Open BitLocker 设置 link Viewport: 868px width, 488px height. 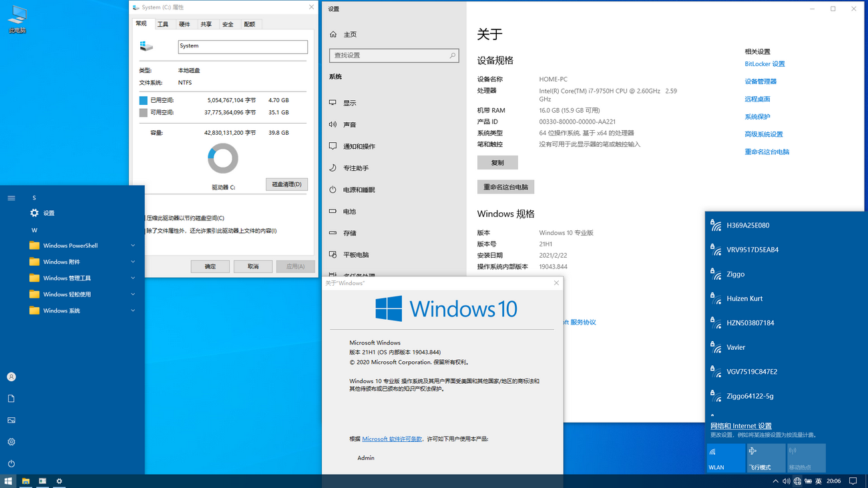(765, 64)
